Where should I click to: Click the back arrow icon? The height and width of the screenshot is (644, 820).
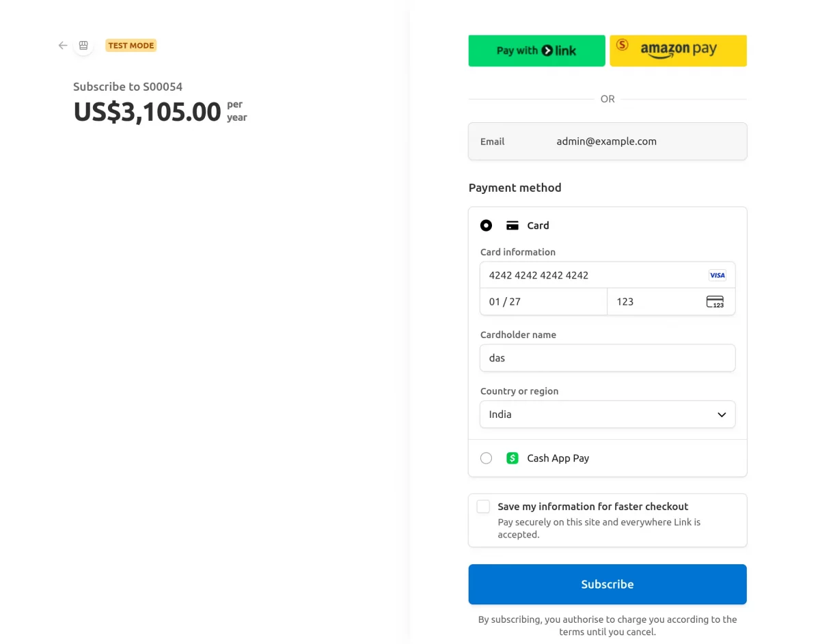(x=63, y=46)
